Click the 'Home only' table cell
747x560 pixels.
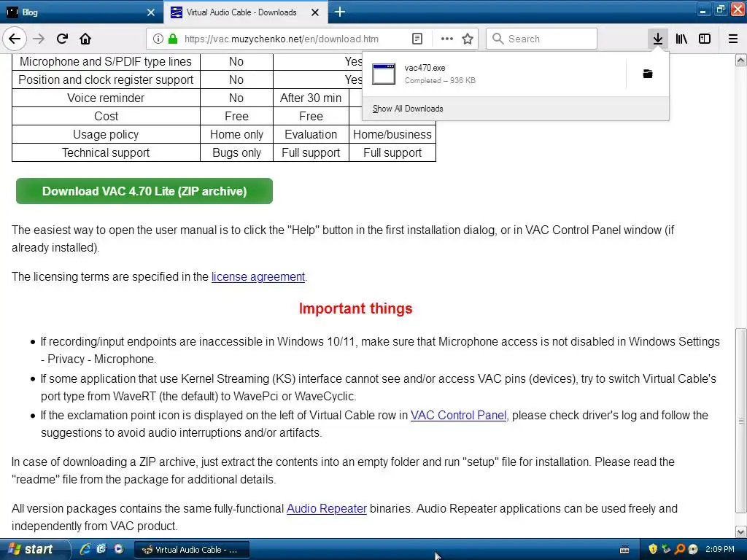coord(237,134)
